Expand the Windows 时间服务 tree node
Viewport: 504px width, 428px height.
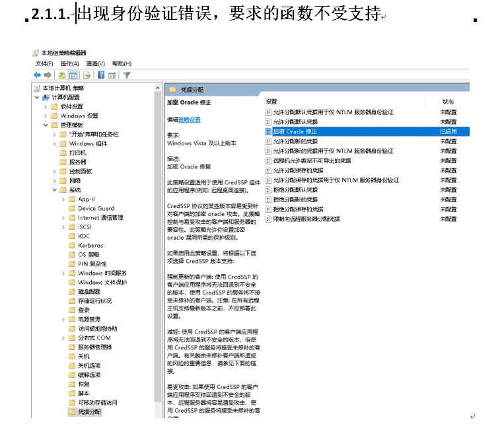click(63, 273)
